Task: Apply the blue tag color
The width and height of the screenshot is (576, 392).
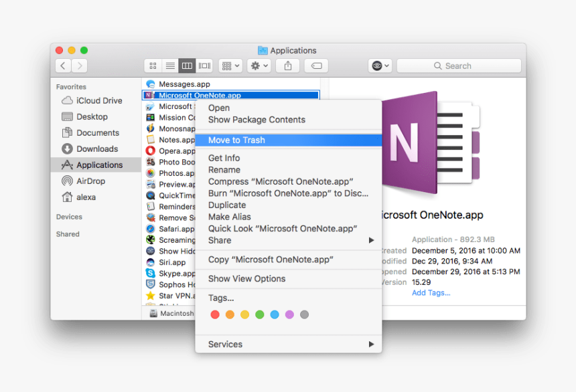Action: (275, 314)
